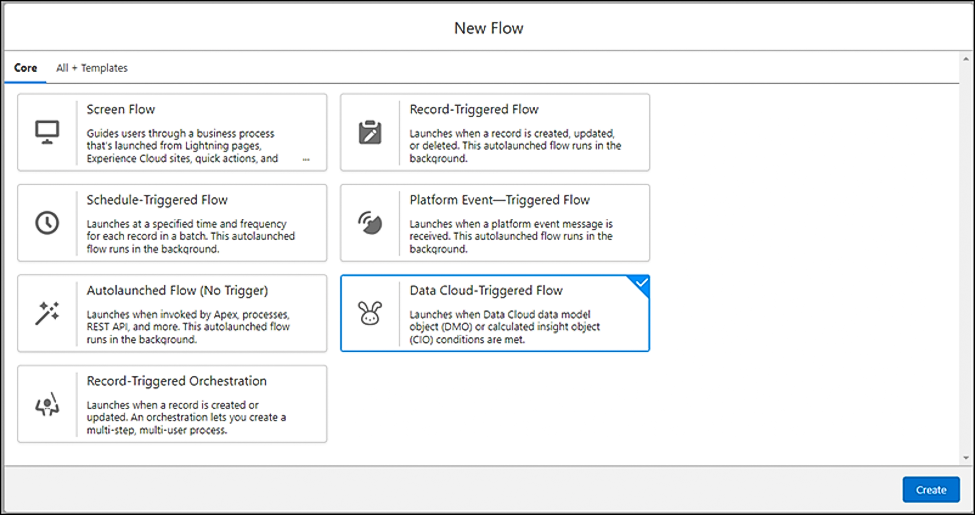Choose Record-Triggered Orchestration description text
This screenshot has width=977, height=516.
tap(186, 418)
